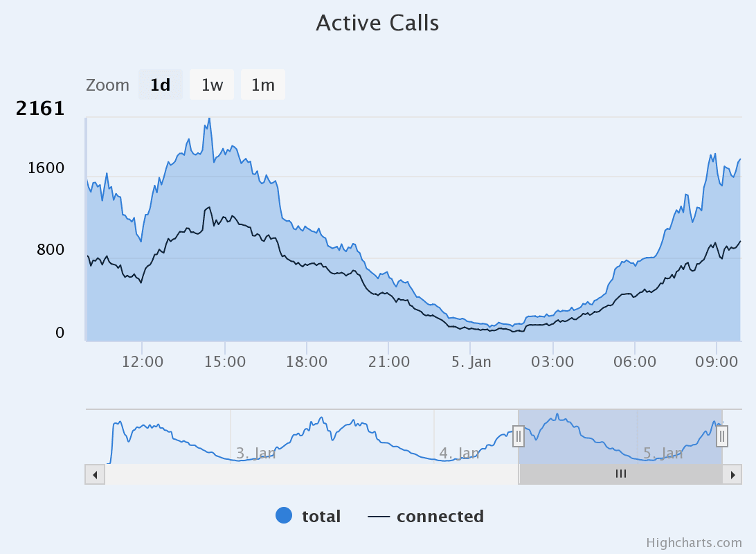This screenshot has height=554, width=756.
Task: Switch zoom range to 1w
Action: (212, 85)
